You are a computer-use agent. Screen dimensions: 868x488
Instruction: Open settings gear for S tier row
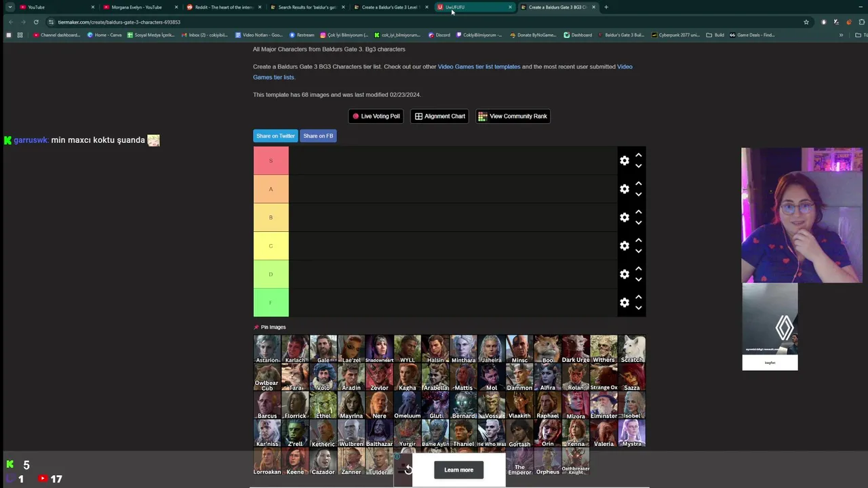(624, 161)
